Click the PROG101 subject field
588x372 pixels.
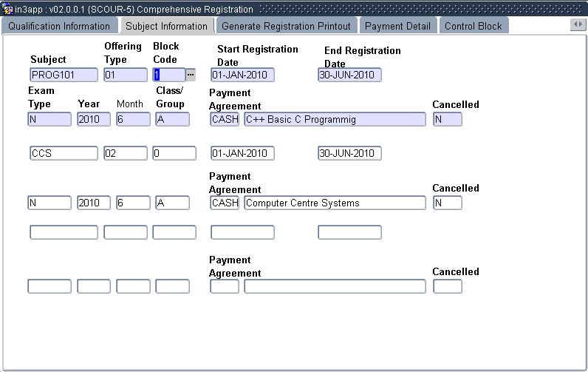64,75
